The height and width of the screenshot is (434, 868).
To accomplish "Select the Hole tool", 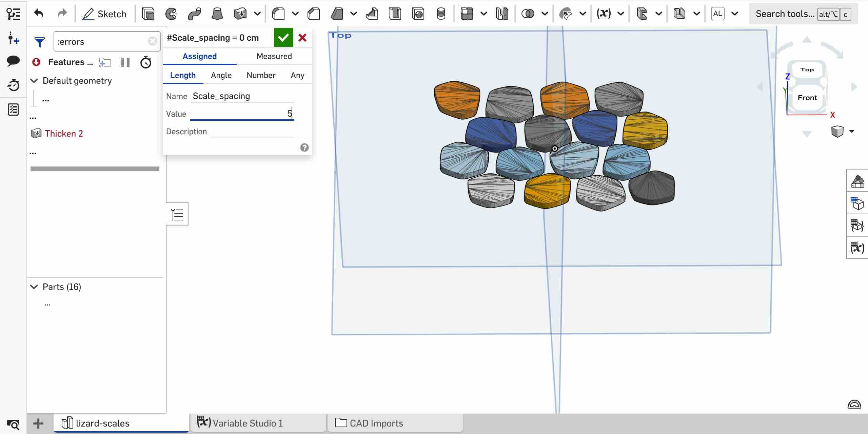I will (418, 14).
